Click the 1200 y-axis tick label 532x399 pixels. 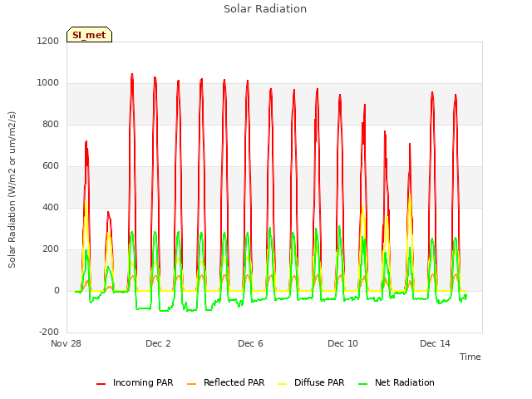coord(48,42)
